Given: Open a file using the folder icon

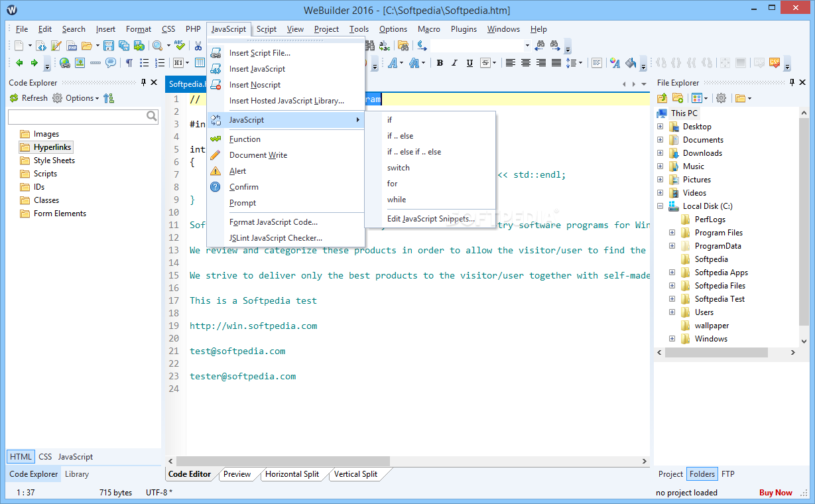Looking at the screenshot, I should [x=87, y=46].
